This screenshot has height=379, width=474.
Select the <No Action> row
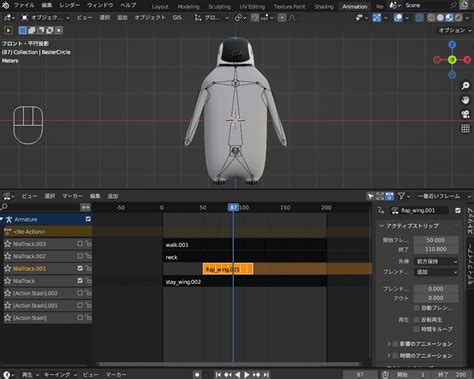click(x=48, y=232)
